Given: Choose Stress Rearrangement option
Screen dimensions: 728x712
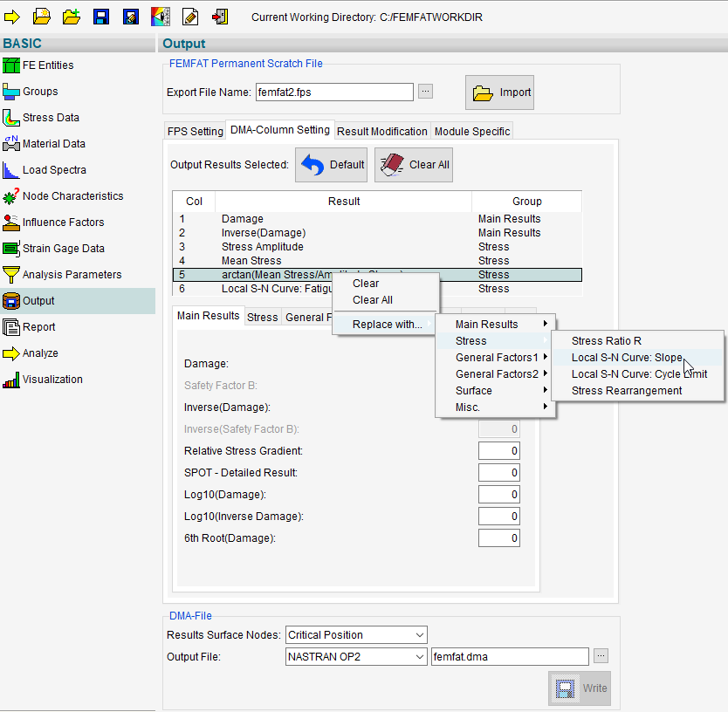Looking at the screenshot, I should [x=637, y=391].
